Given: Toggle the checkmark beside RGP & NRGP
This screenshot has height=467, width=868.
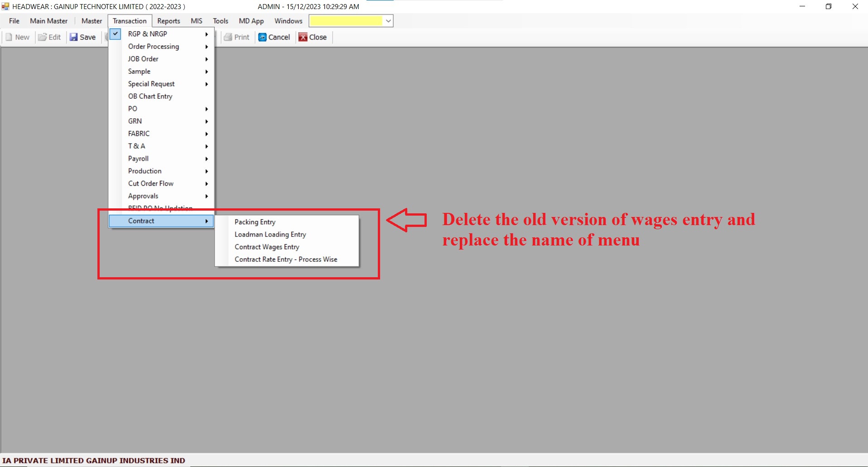Looking at the screenshot, I should point(116,34).
